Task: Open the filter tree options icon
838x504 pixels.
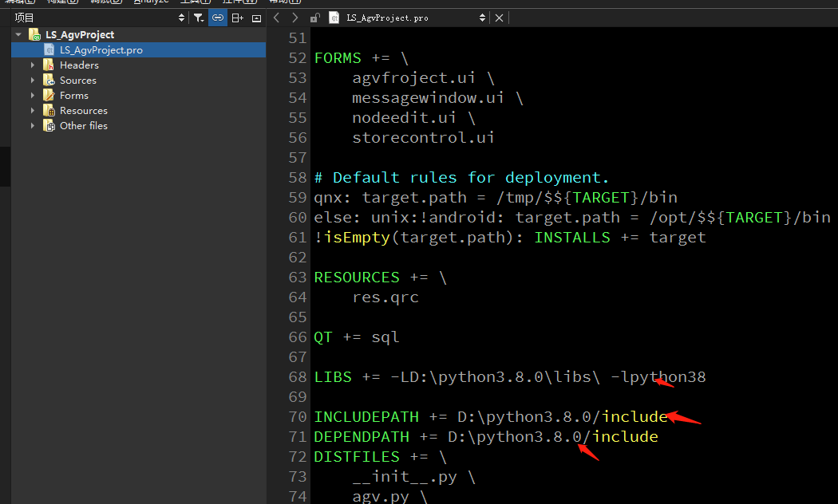Action: [x=199, y=18]
